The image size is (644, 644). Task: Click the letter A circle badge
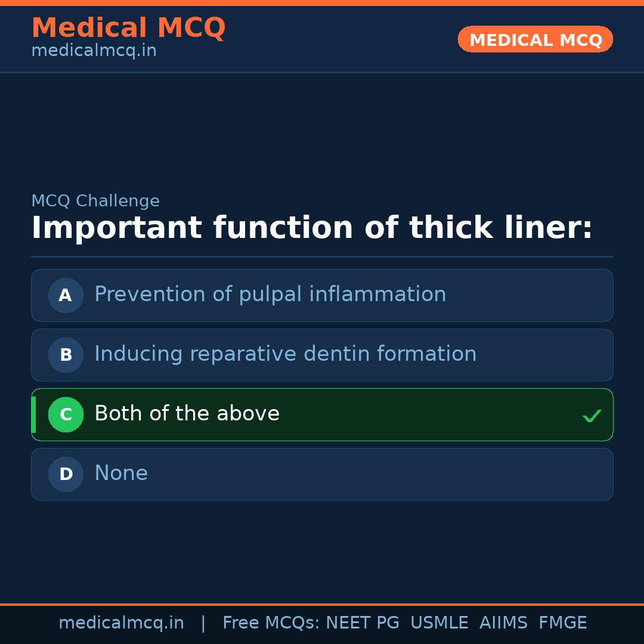(x=66, y=295)
